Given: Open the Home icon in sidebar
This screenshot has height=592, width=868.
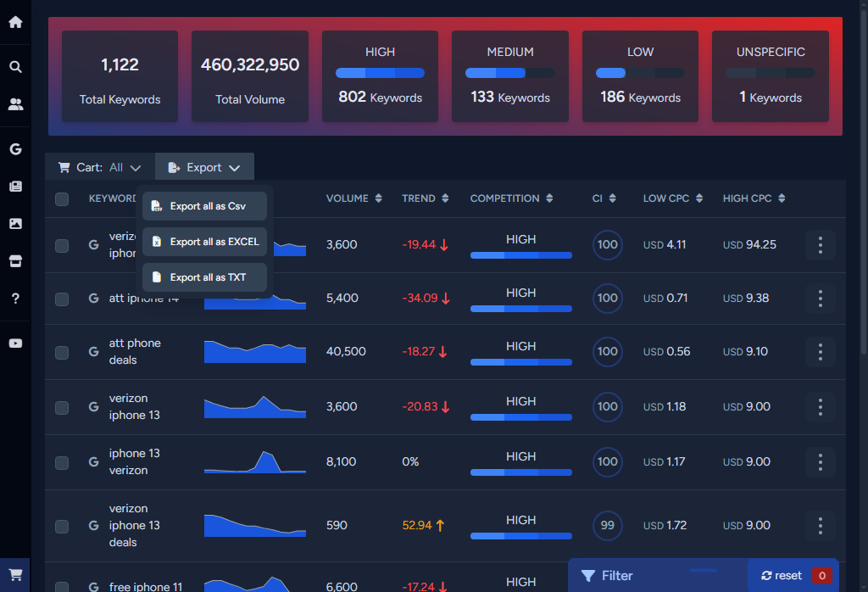Looking at the screenshot, I should tap(15, 22).
